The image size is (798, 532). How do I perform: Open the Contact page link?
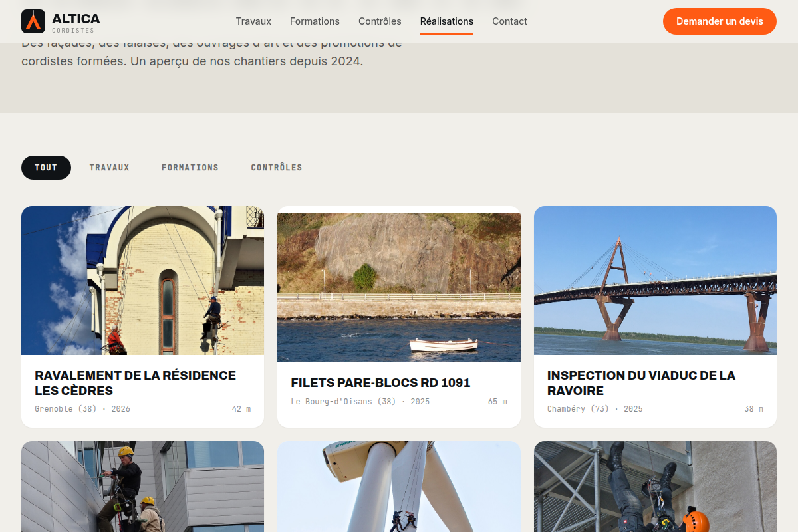(509, 21)
